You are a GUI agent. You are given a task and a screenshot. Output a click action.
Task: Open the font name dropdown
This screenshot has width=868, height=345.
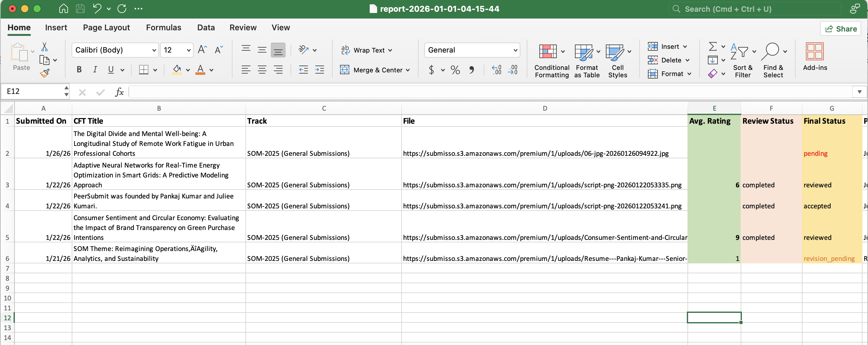pos(152,50)
